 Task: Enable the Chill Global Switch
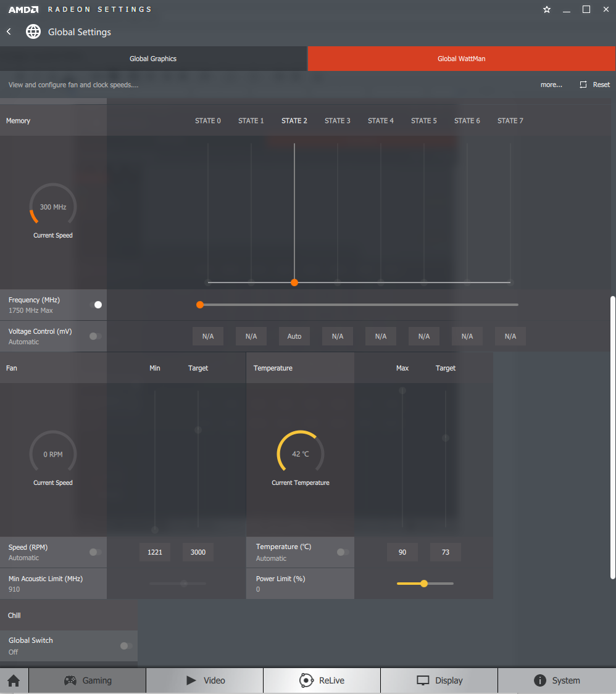[x=126, y=646]
